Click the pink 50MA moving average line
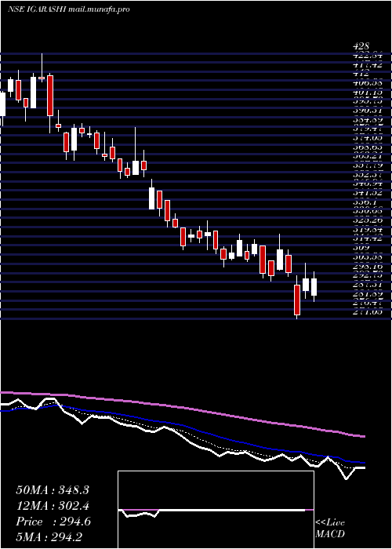Screen dimensions: 392x549 coord(182,408)
